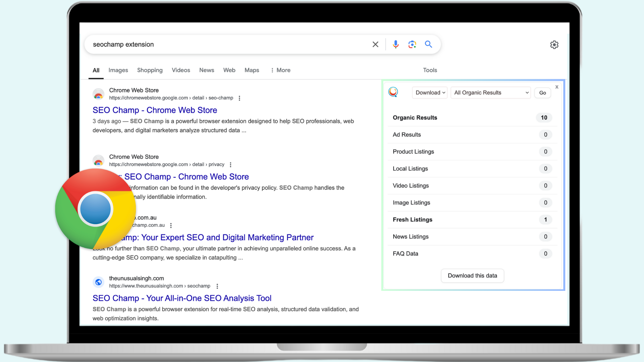
Task: Switch to the Web tab
Action: [x=229, y=70]
